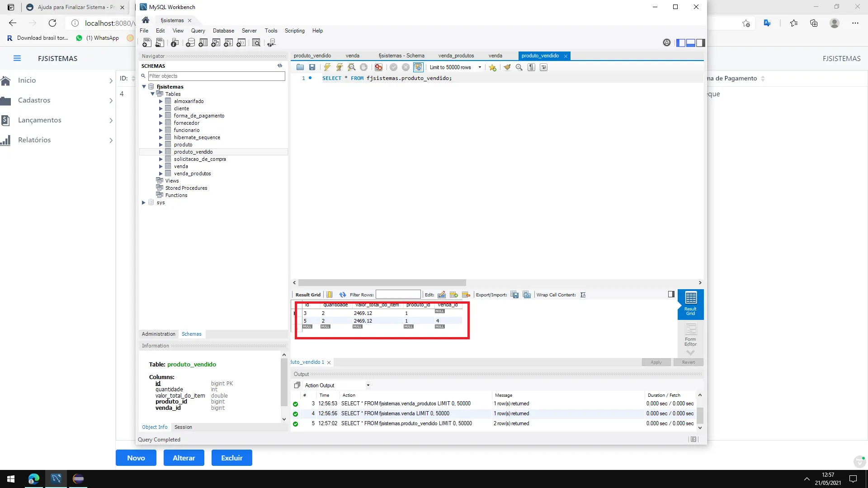Click the Filter Rows input field

398,295
